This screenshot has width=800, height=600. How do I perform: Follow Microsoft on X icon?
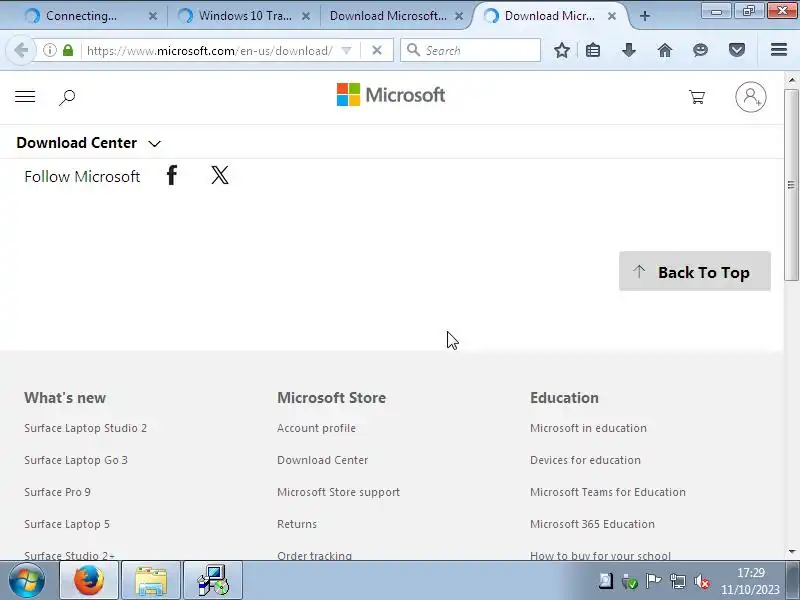click(x=220, y=175)
